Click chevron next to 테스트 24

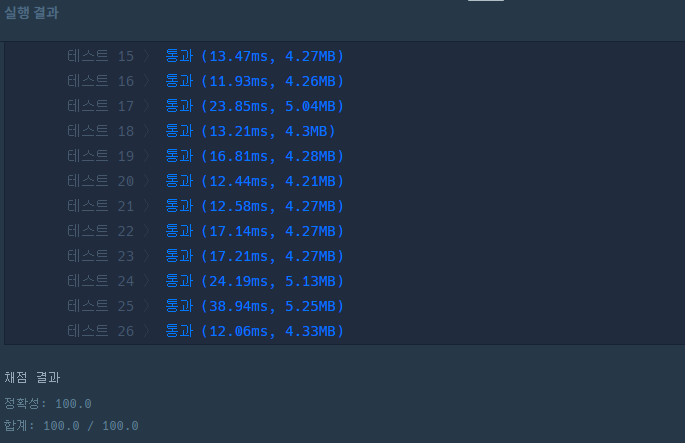(146, 281)
